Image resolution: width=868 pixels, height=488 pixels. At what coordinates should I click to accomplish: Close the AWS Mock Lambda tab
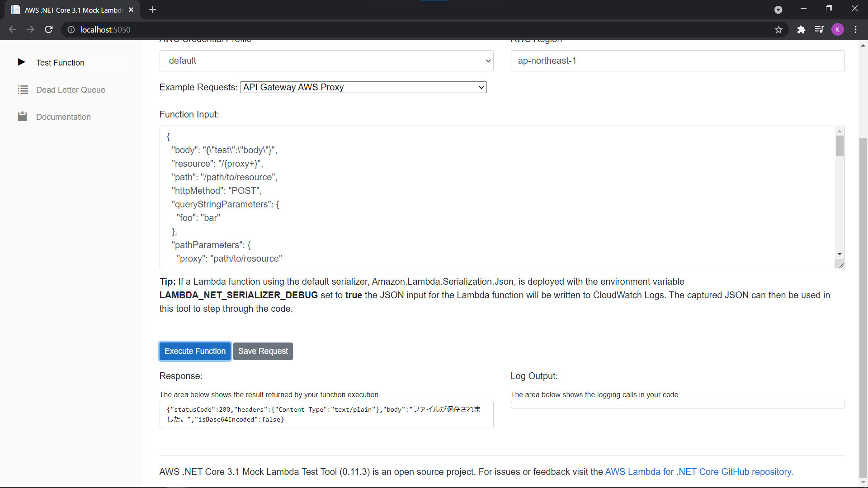131,9
